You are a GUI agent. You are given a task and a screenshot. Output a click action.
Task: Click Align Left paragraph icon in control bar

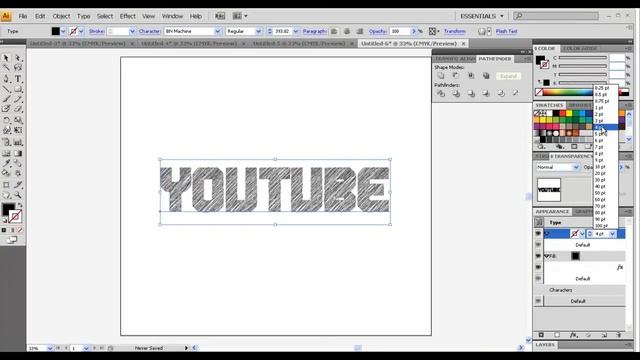(334, 31)
